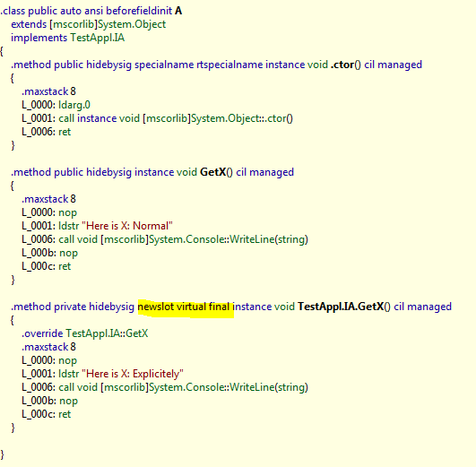Open the TestAppl.IA link after implements

click(98, 38)
